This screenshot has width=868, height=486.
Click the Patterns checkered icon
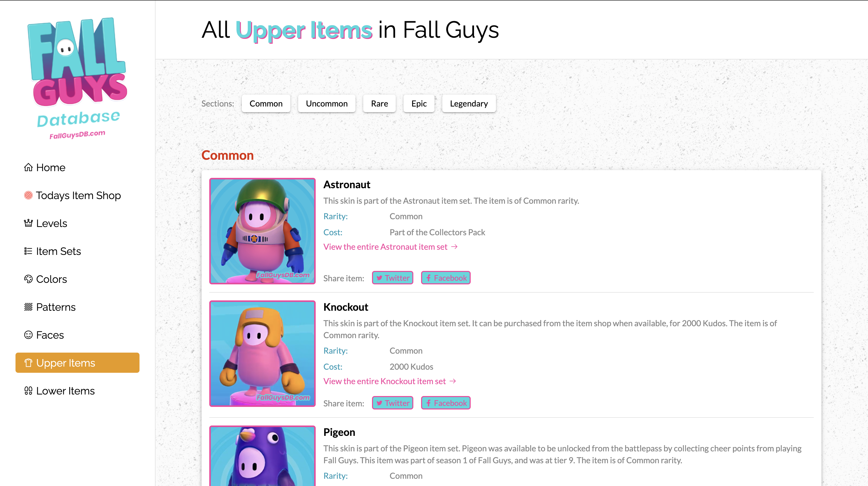[28, 307]
